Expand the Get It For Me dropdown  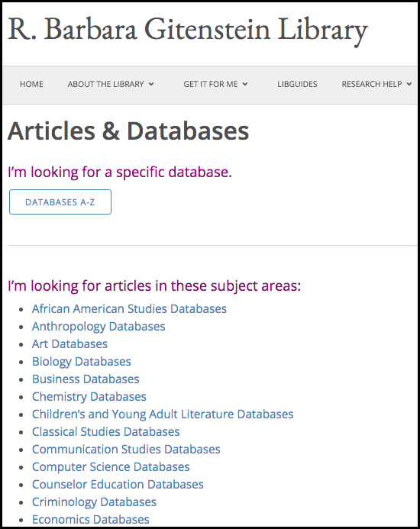pos(215,84)
